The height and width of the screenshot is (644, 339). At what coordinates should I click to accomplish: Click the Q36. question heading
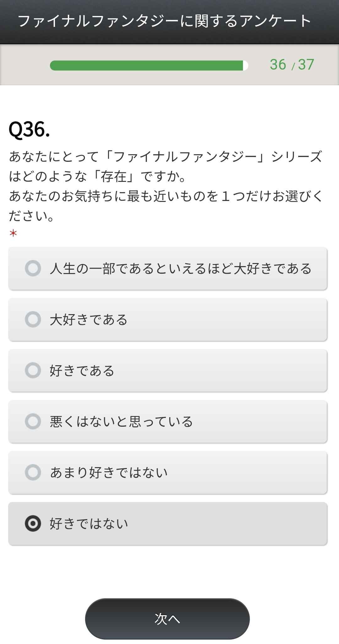(x=29, y=129)
